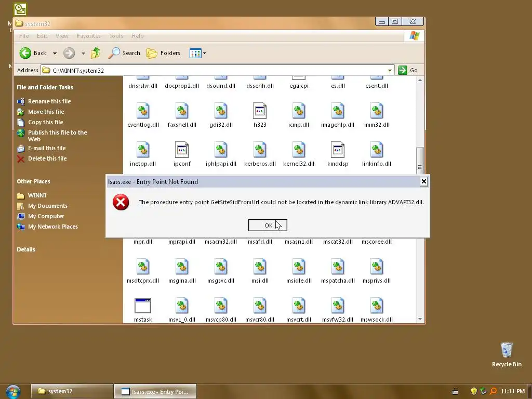Select the ipconf file icon

[182, 150]
